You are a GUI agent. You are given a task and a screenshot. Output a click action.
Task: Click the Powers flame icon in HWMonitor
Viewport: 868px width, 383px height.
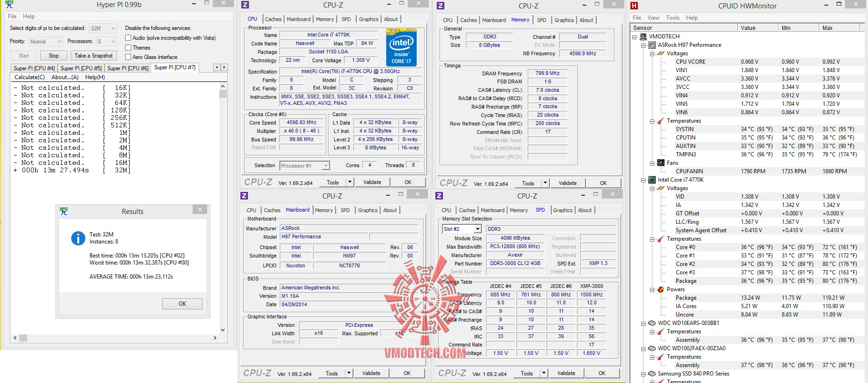point(661,289)
